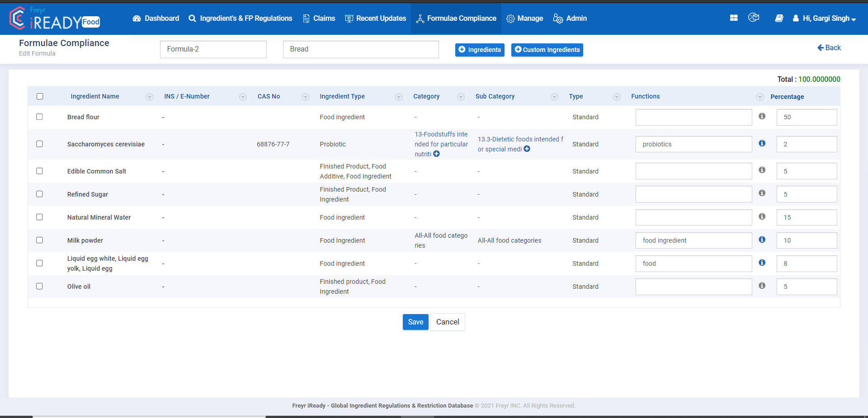Open the Recent Updates menu
Viewport: 868px width, 418px height.
pos(375,18)
